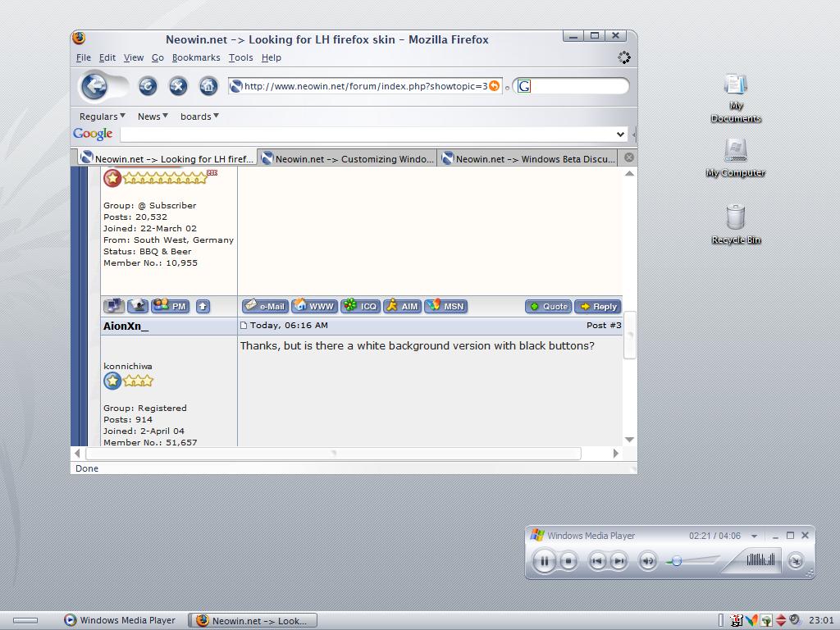Click the MSN contact button
This screenshot has height=630, width=840.
point(446,306)
